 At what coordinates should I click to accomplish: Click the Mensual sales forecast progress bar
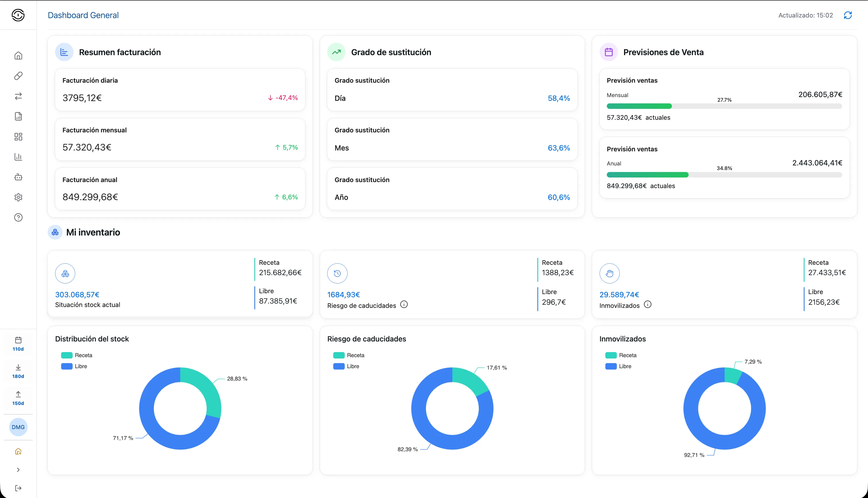pos(724,106)
